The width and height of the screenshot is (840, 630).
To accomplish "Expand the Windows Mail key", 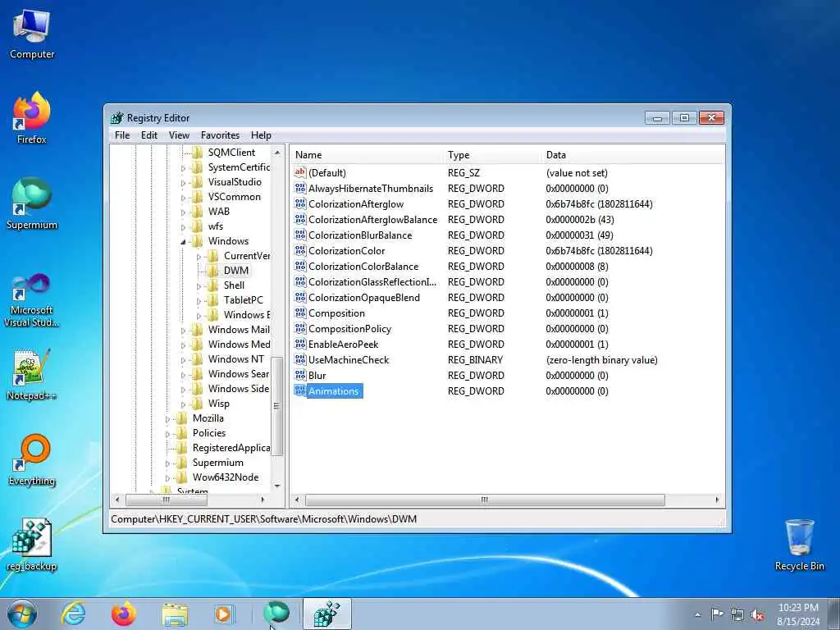I will pos(183,331).
